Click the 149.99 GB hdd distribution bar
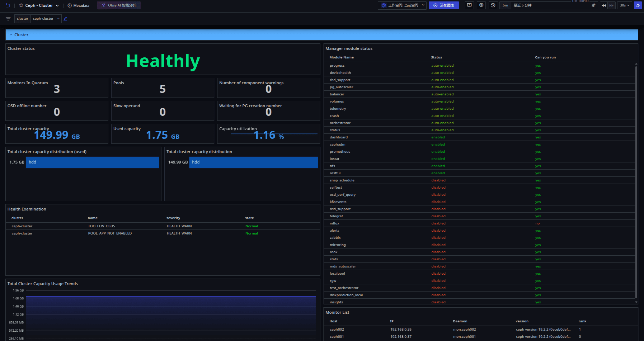 [254, 162]
